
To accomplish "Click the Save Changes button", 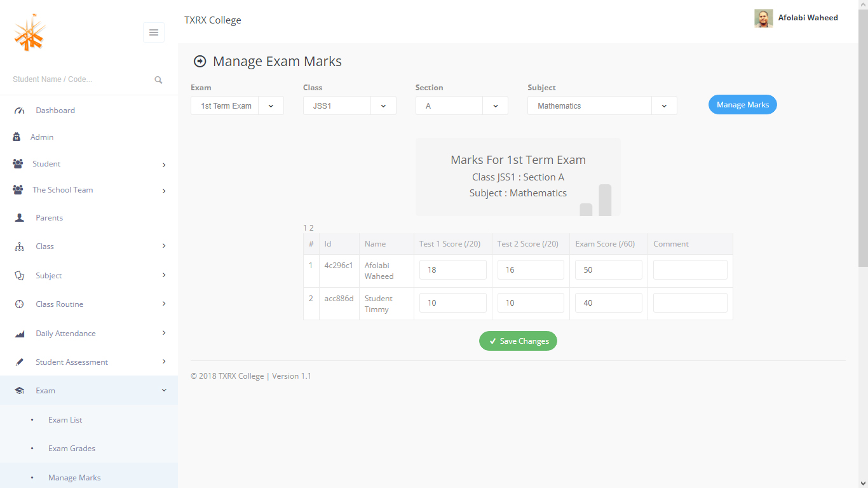I will click(518, 341).
